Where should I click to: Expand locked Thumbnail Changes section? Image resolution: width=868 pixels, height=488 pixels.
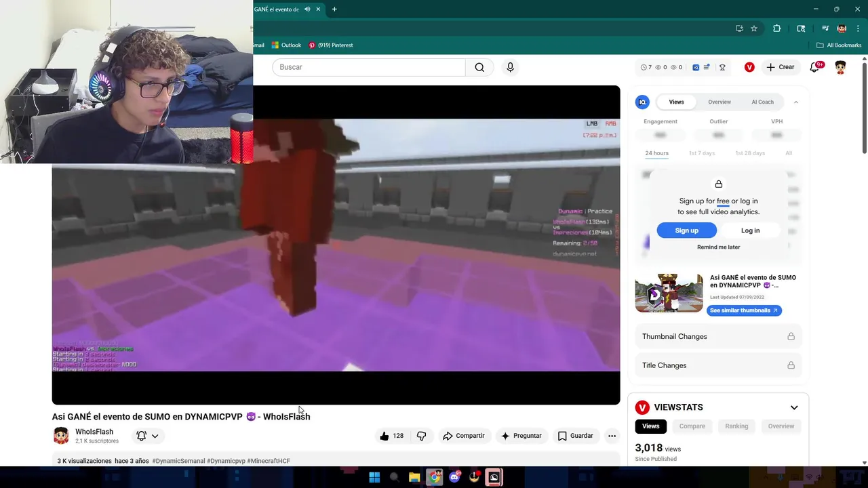[x=719, y=336]
